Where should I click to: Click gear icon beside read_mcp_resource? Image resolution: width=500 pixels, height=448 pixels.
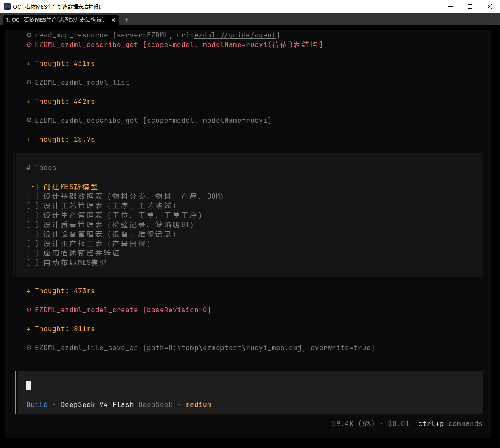tap(29, 35)
